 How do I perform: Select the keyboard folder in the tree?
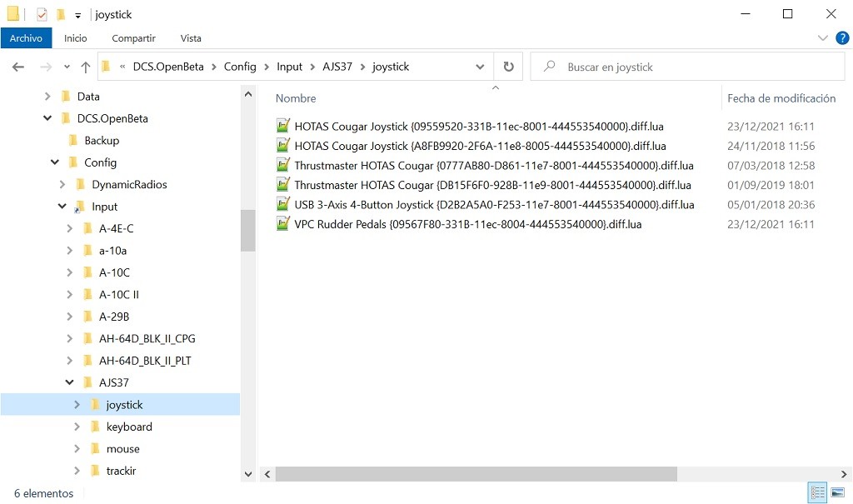click(129, 427)
